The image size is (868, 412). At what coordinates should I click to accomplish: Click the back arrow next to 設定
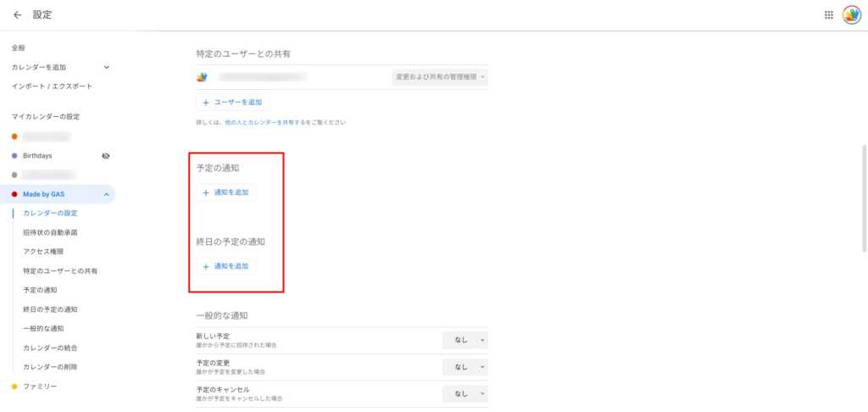17,14
